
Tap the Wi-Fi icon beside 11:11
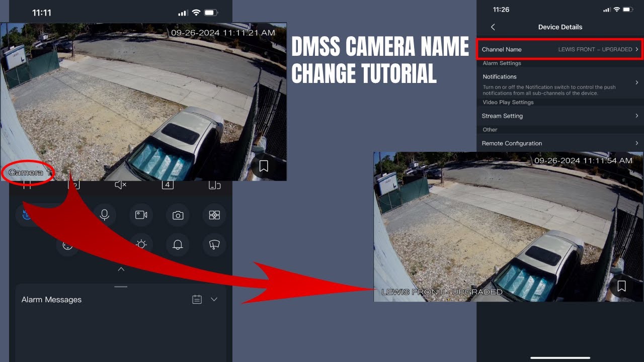click(x=196, y=13)
